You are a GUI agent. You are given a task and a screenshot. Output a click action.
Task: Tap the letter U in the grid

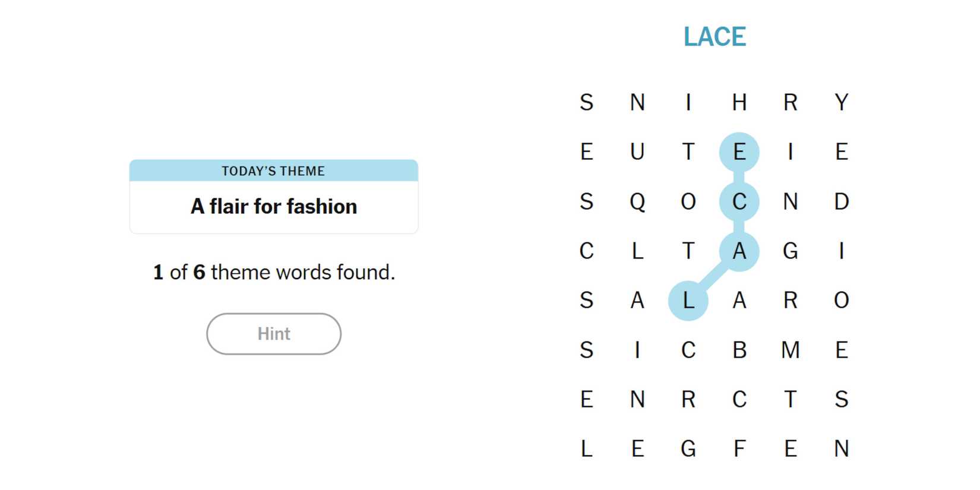coord(637,152)
